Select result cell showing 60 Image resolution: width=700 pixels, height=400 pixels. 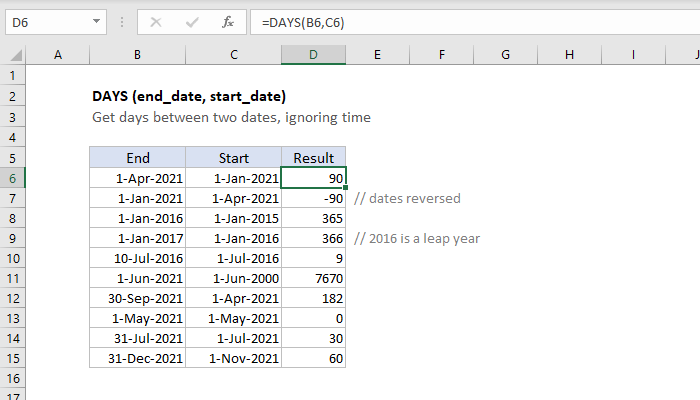tap(313, 358)
